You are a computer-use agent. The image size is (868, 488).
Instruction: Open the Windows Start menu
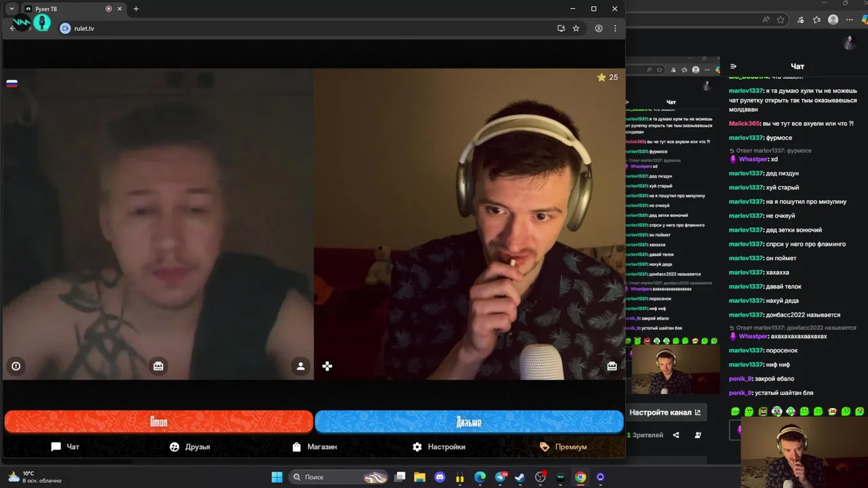coord(277,477)
